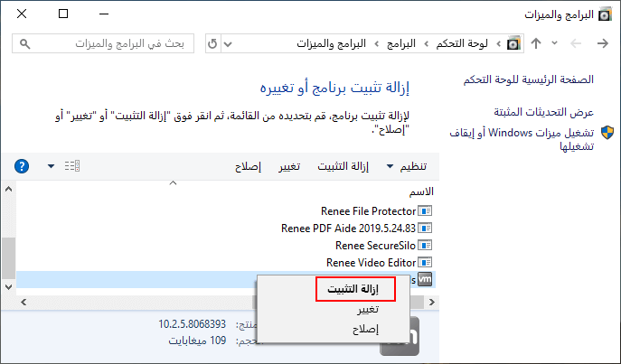
Task: Click Renee SecureSilo program icon
Action: pos(425,246)
